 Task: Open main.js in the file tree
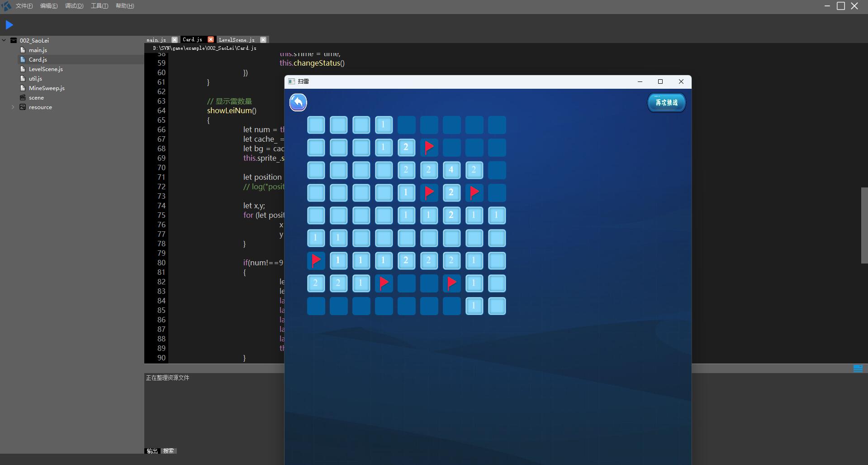pyautogui.click(x=38, y=50)
